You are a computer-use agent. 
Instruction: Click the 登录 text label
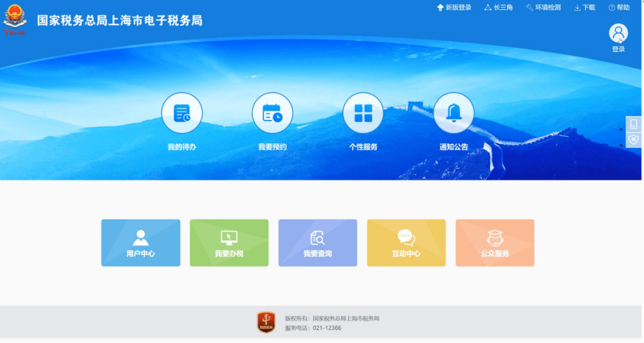point(618,50)
